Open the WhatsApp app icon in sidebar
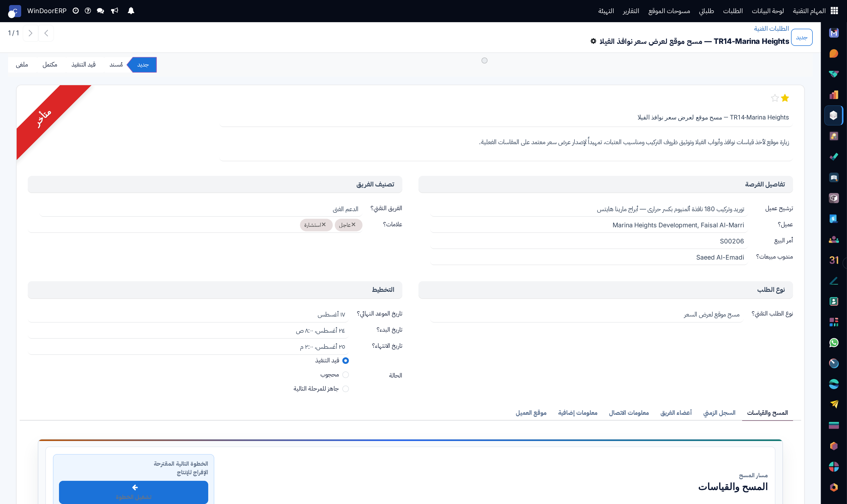 (834, 343)
